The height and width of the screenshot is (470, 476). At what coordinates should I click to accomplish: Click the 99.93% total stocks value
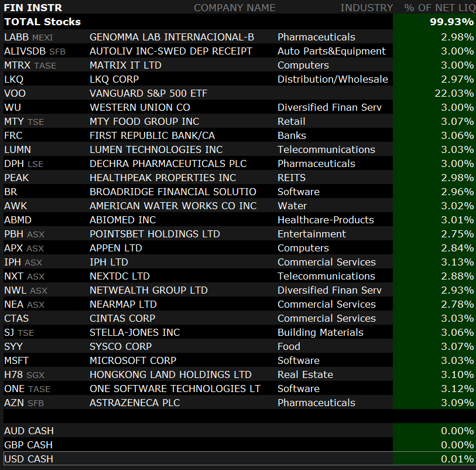(451, 22)
